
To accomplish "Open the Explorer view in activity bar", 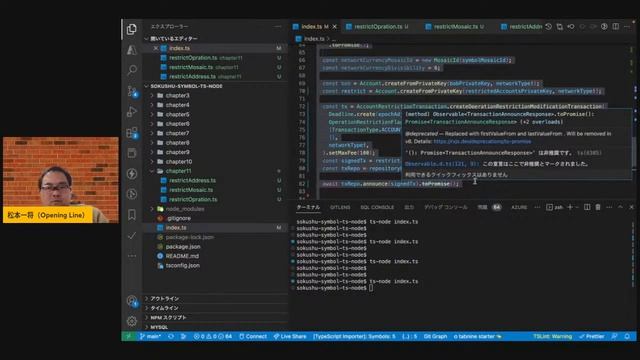I will [x=131, y=29].
